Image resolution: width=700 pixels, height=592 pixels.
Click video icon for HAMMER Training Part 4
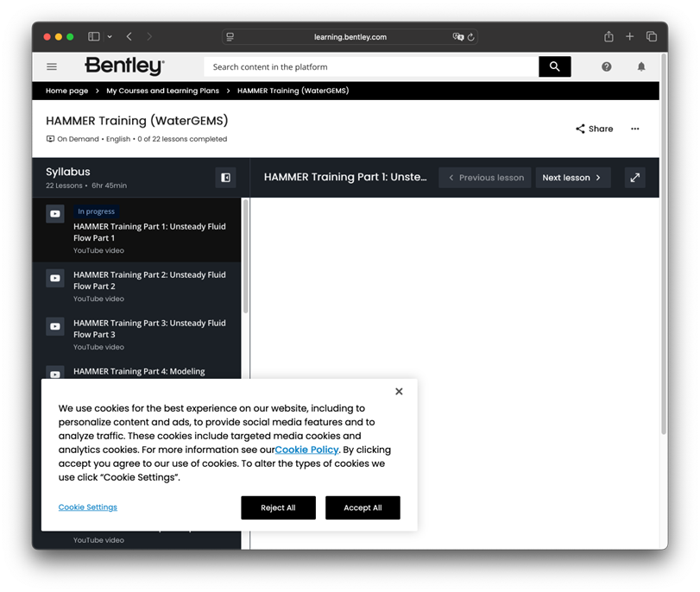55,374
